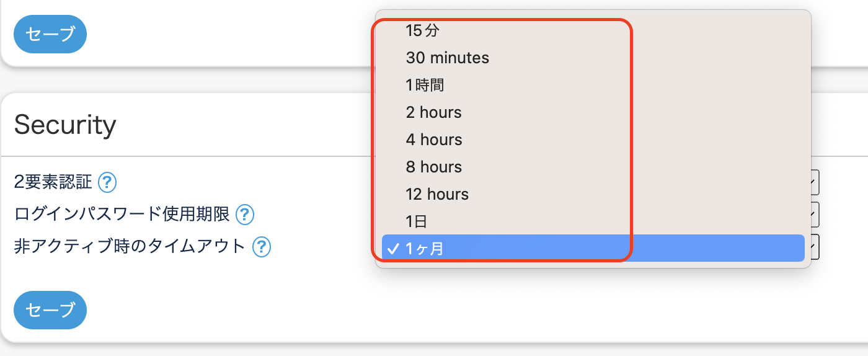Show help for 非アクティブ時のタイムアウト

pos(262,247)
